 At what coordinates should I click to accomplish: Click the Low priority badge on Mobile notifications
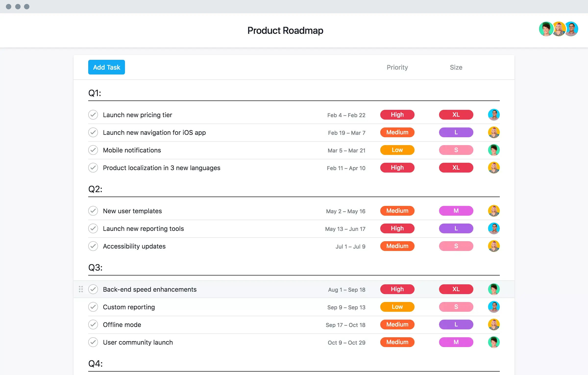[x=397, y=150]
